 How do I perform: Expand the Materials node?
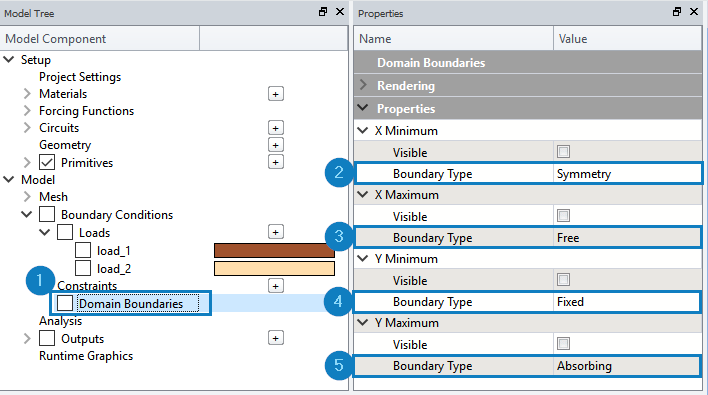(27, 93)
